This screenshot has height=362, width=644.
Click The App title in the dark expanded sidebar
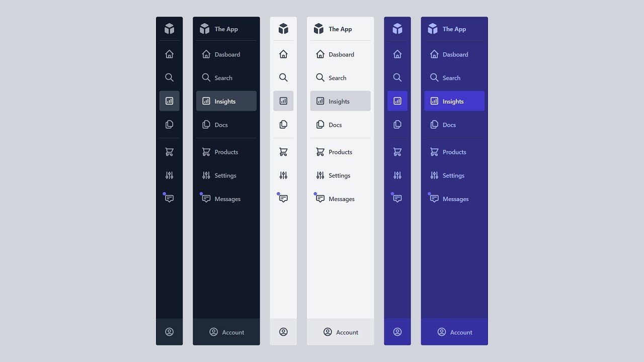226,29
